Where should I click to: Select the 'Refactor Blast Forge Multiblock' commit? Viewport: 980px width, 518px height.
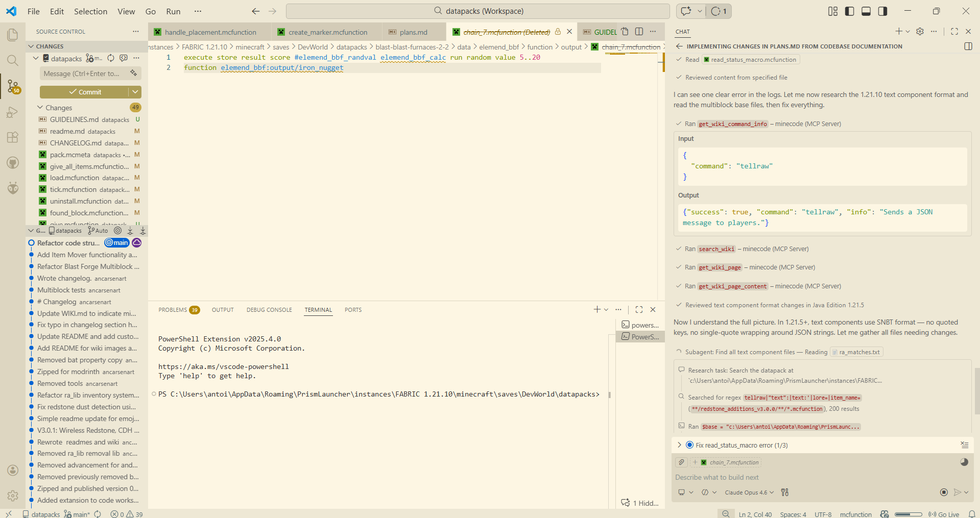88,266
